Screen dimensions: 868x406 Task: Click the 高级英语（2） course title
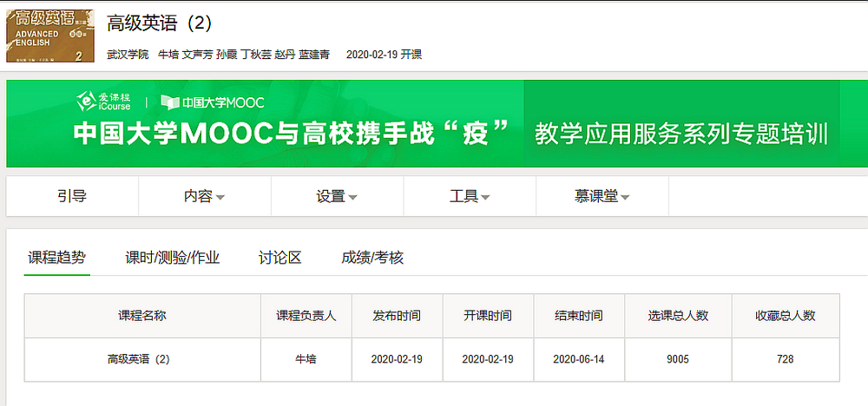(x=160, y=23)
